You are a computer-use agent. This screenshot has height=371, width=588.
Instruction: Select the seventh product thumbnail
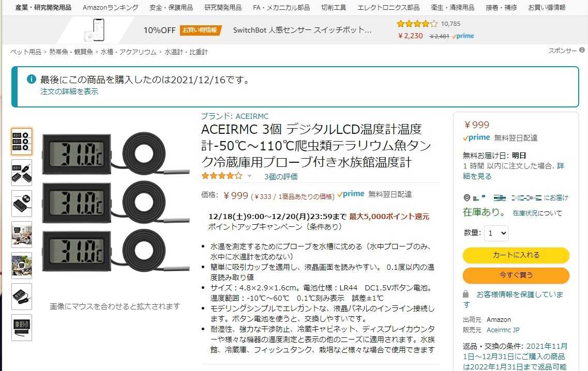coord(22,328)
